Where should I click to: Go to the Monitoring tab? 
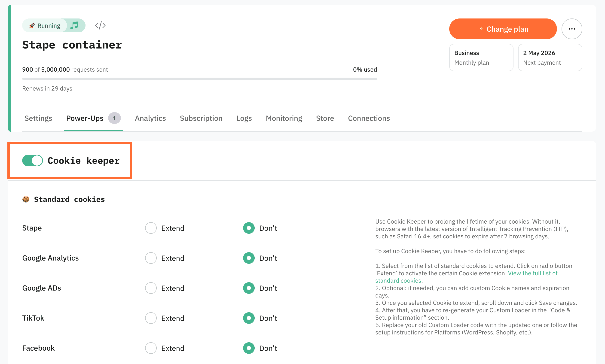(284, 118)
